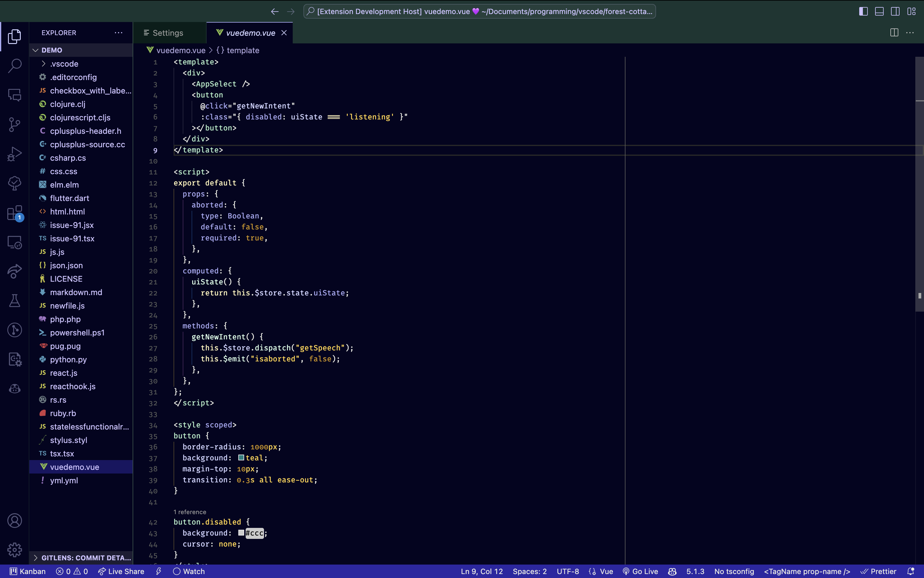Collapse the DEMO folder section
Viewport: 924px width, 578px height.
[x=52, y=50]
